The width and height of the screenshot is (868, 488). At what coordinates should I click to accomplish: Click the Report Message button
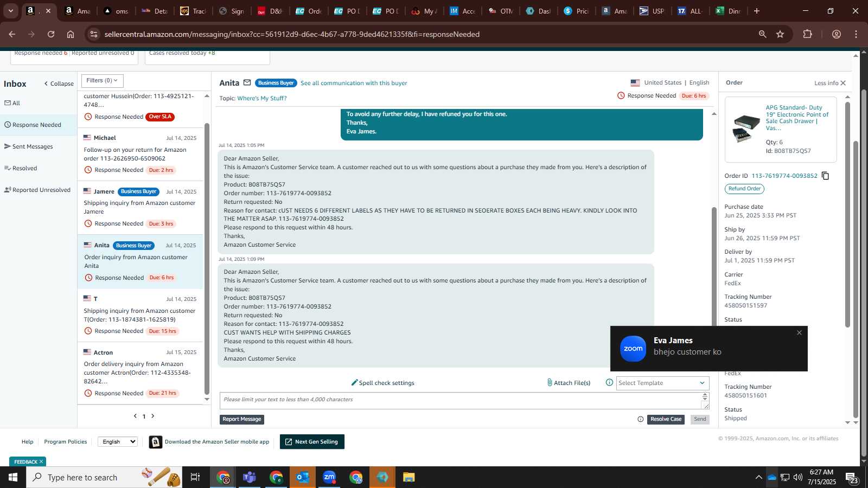point(242,419)
